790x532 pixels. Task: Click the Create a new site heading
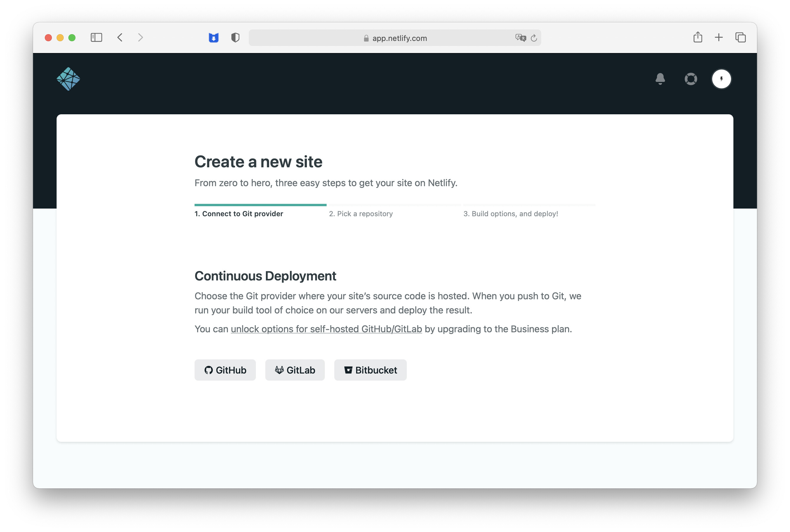pyautogui.click(x=258, y=161)
